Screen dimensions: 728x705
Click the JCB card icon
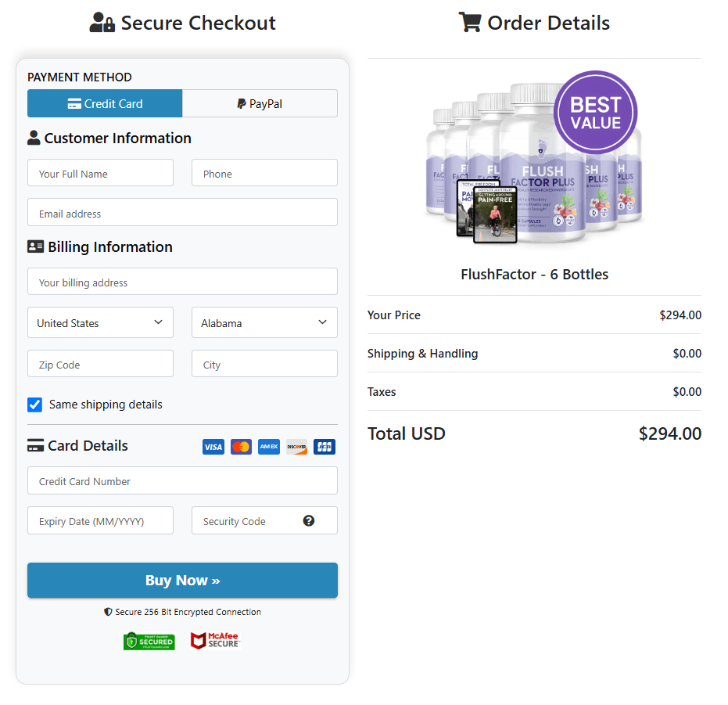pos(324,446)
